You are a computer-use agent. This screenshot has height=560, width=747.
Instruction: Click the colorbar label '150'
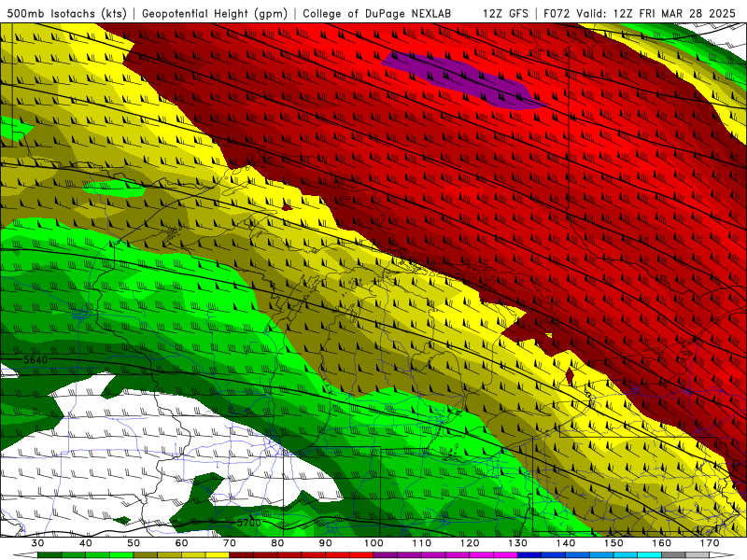click(613, 543)
